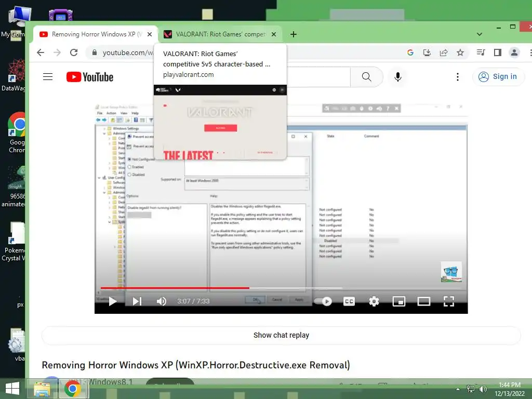Skip to next video
This screenshot has width=532, height=399.
point(137,301)
